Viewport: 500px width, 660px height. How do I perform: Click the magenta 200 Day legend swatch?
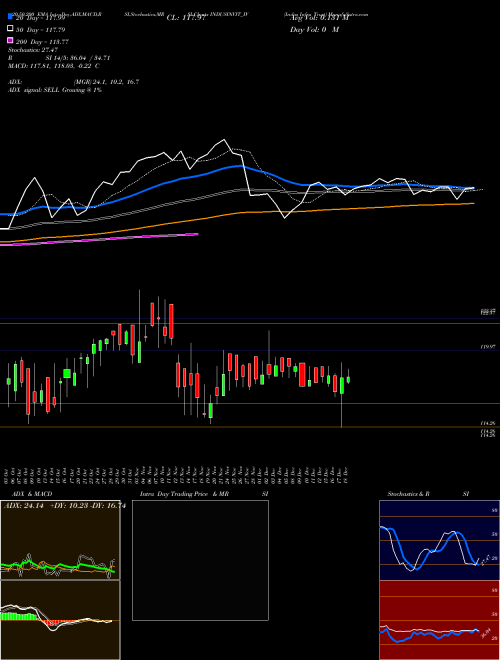click(10, 40)
